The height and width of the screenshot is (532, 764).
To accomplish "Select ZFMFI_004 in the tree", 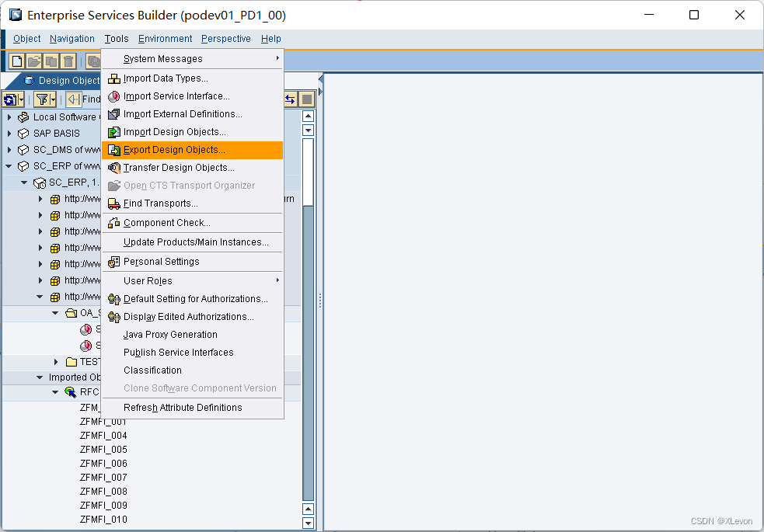I will point(103,436).
